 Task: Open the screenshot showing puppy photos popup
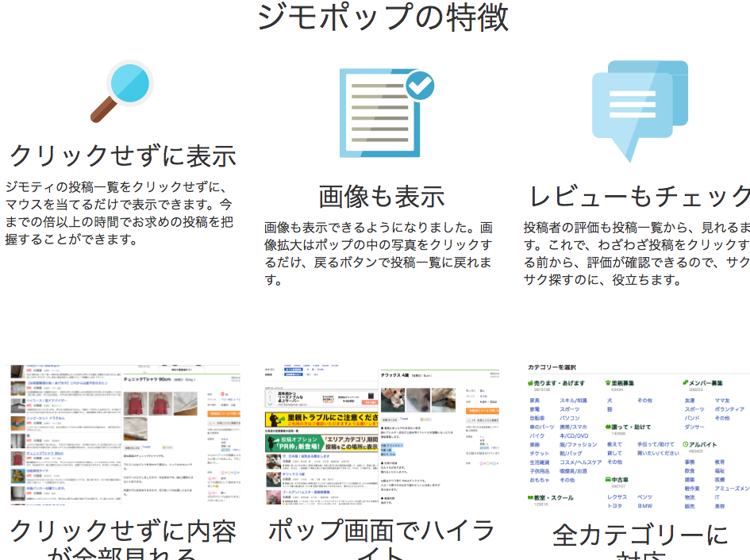point(382,436)
